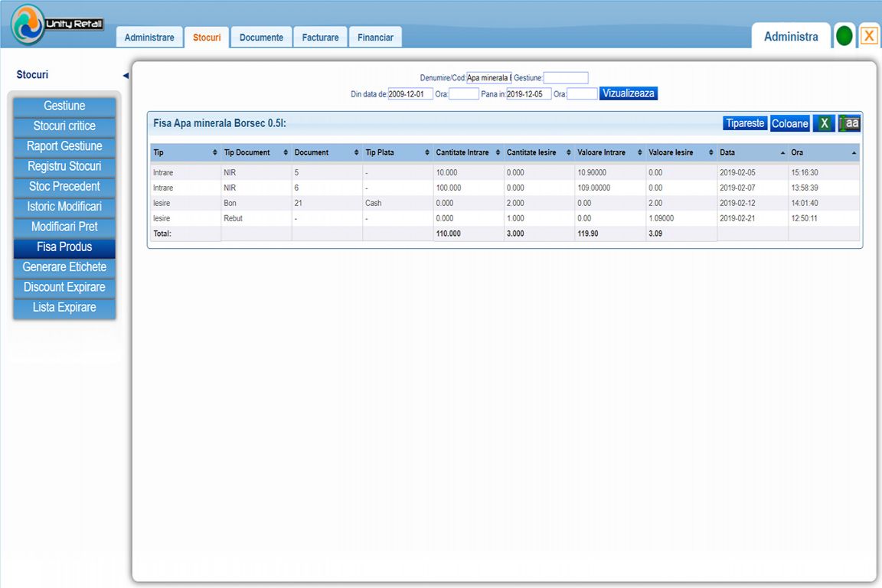The width and height of the screenshot is (882, 588).
Task: Sort by Cantitate Iesire column
Action: [x=539, y=152]
